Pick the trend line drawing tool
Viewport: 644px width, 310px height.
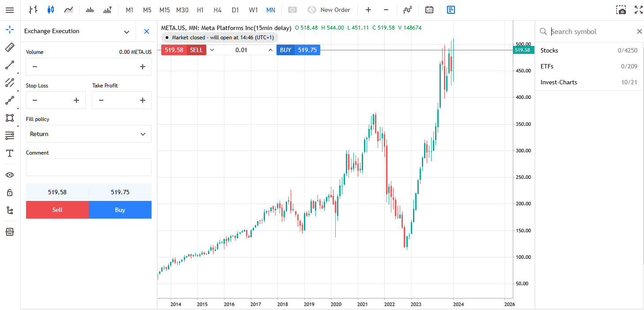[10, 65]
